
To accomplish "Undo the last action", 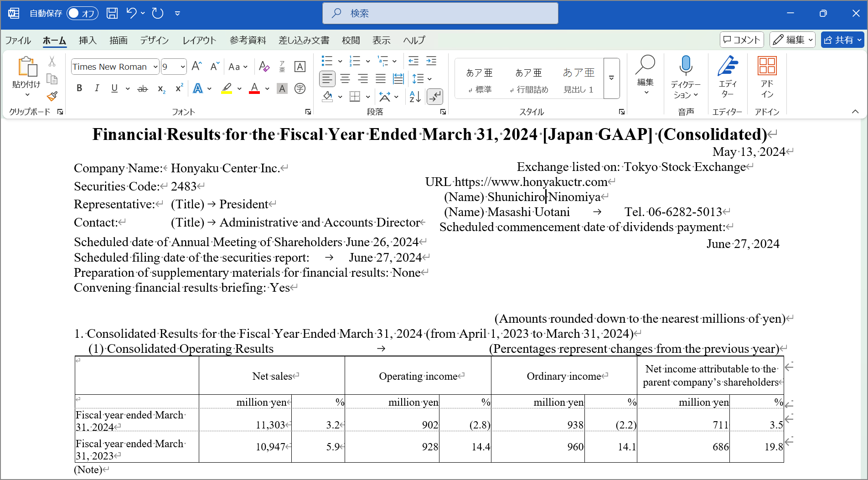I will (x=131, y=13).
